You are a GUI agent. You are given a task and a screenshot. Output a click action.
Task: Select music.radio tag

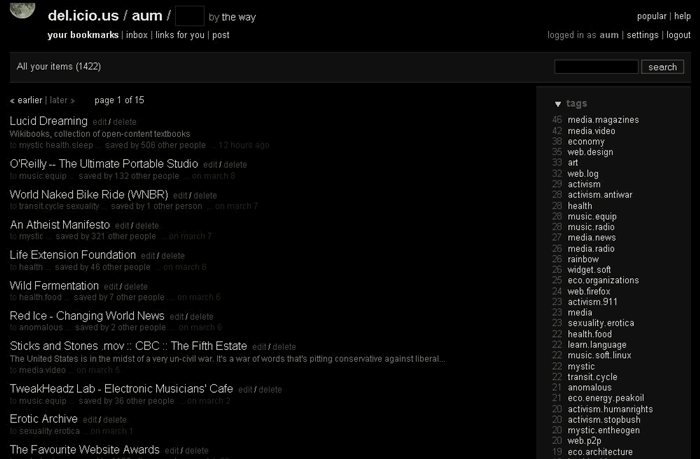pyautogui.click(x=591, y=227)
